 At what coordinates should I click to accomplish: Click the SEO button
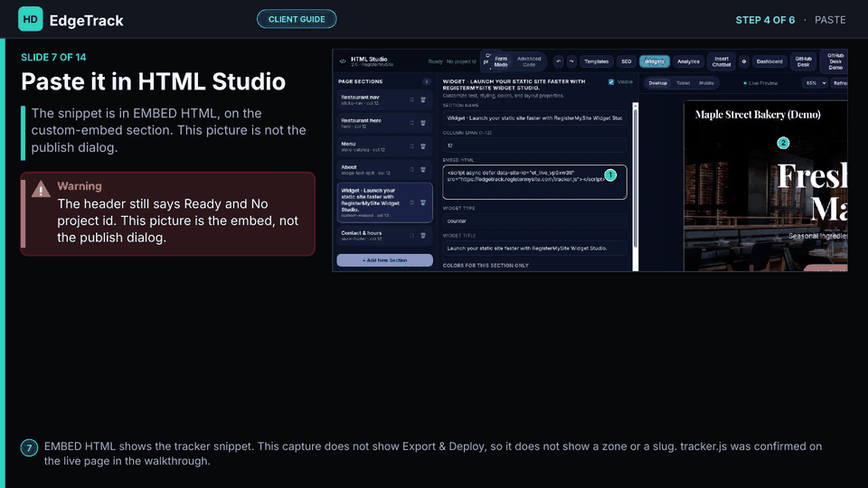626,61
